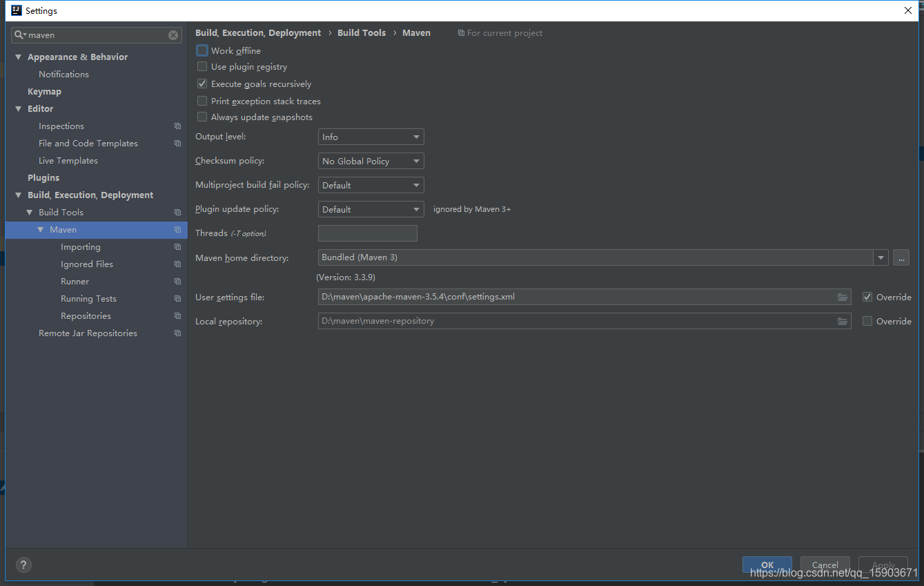The image size is (924, 586).
Task: Check Override for Local repository
Action: click(x=867, y=321)
